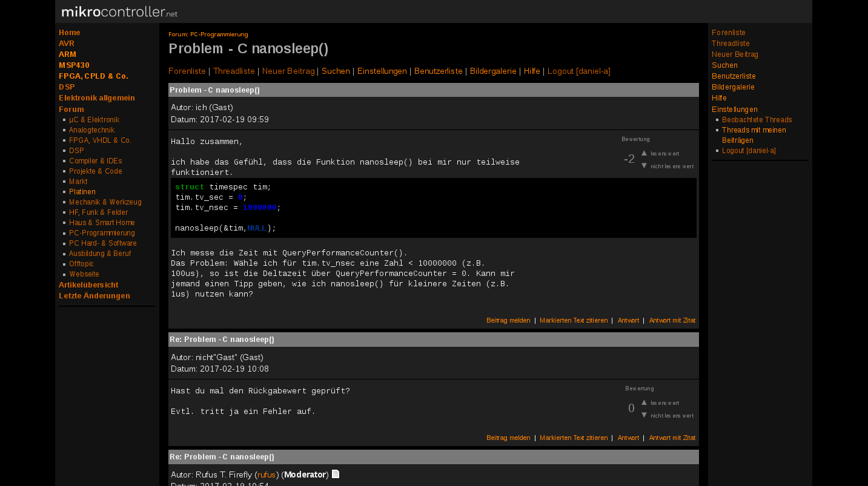868x486 pixels.
Task: Open Bildergalerie in right sidebar
Action: [733, 87]
